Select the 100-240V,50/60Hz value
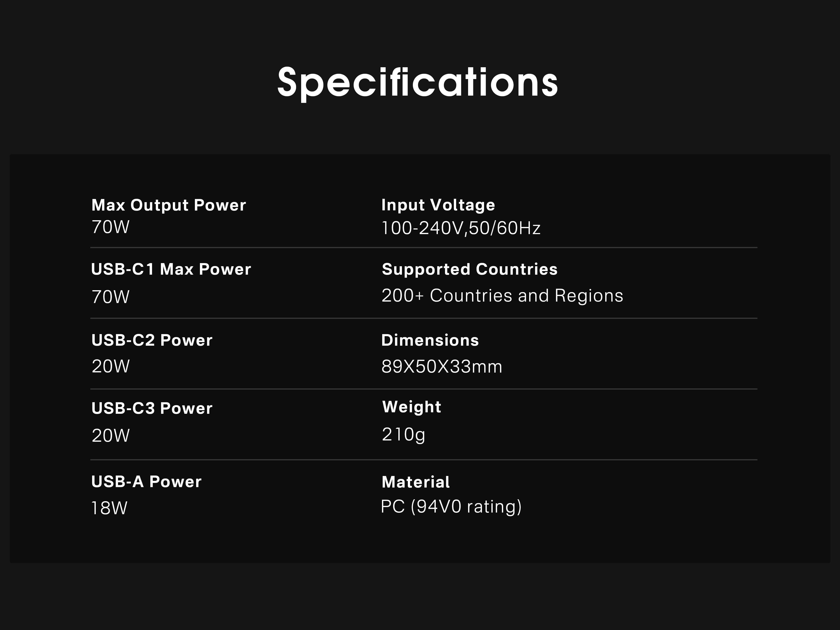This screenshot has height=630, width=840. pos(461,228)
